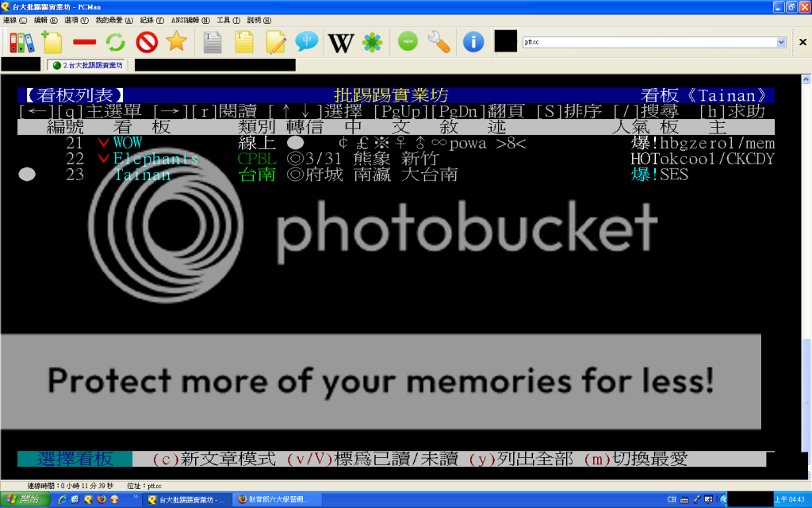Expand the ptt.cc address dropdown
Viewport: 812px width, 508px height.
[x=781, y=42]
